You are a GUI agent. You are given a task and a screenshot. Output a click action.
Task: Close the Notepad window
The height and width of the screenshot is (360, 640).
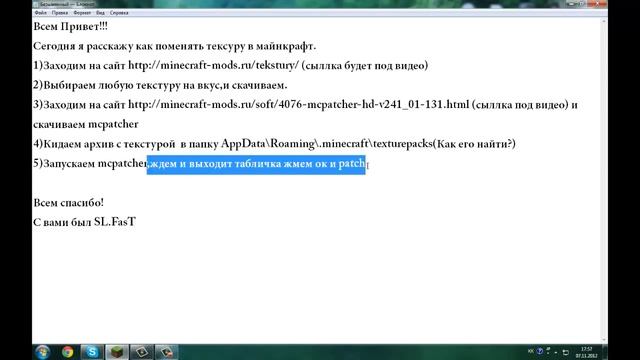[x=598, y=4]
